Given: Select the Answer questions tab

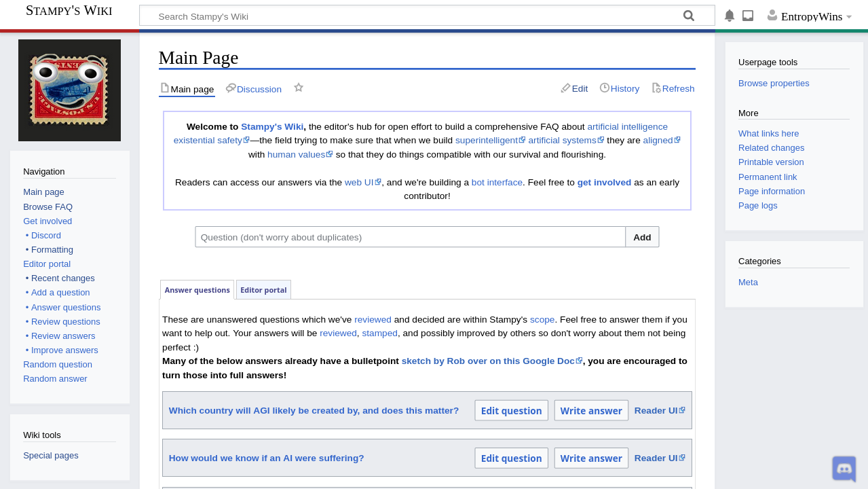Looking at the screenshot, I should click(197, 289).
